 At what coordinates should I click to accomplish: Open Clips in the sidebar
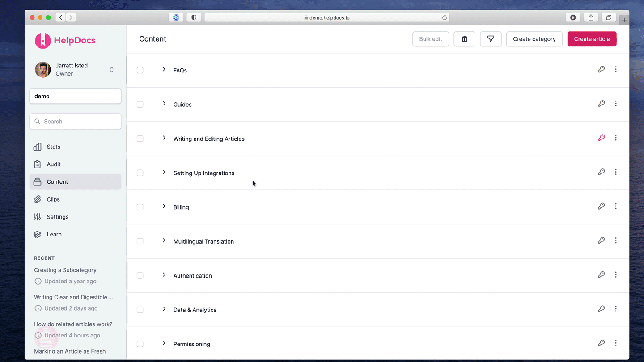75,199
